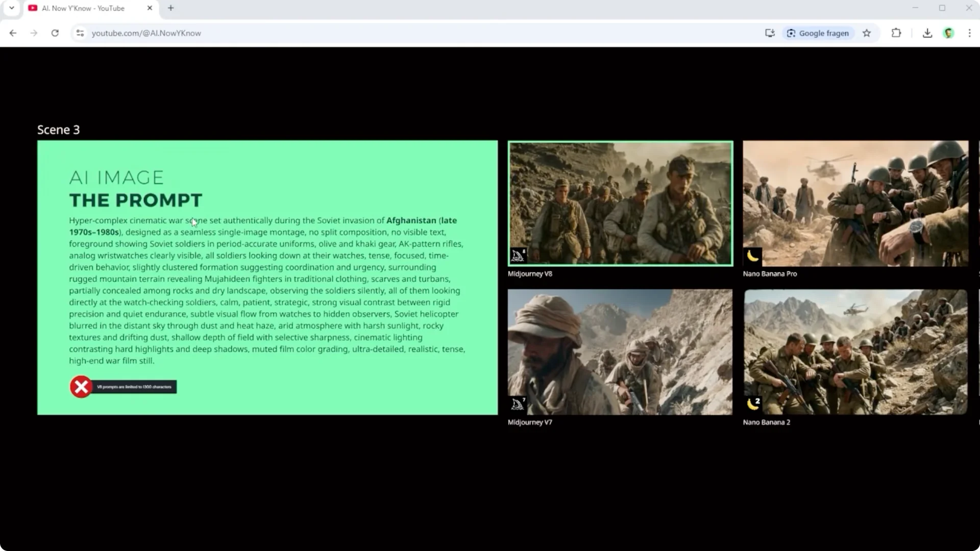Screen dimensions: 980x551
Task: Open Google Lens via the Google fragen button
Action: (x=818, y=33)
